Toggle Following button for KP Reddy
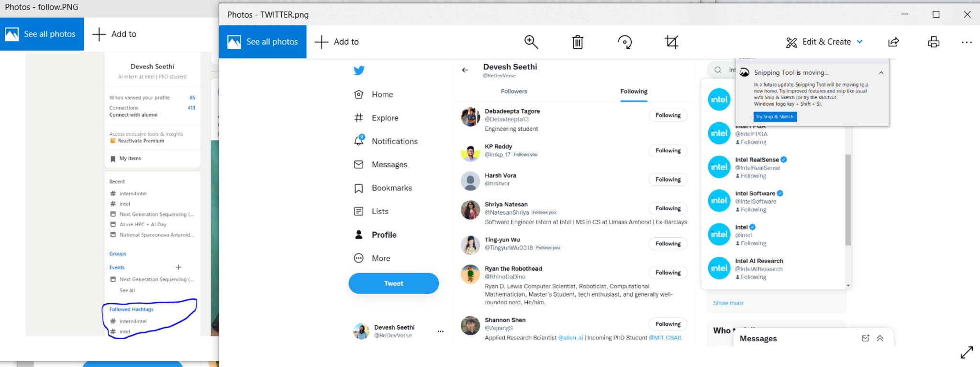Screen dimensions: 980x367 pos(668,150)
